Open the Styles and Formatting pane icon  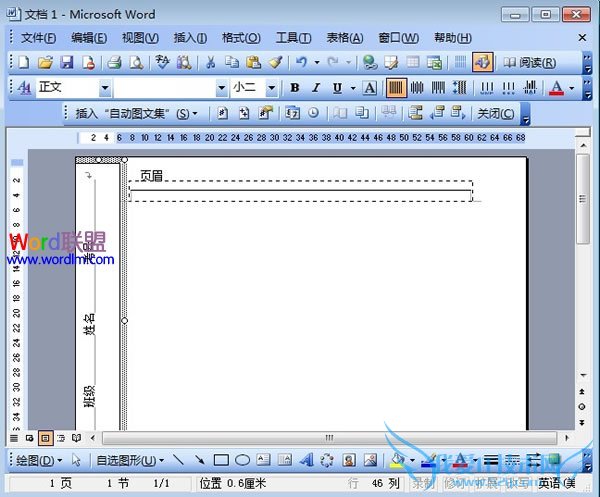point(24,88)
